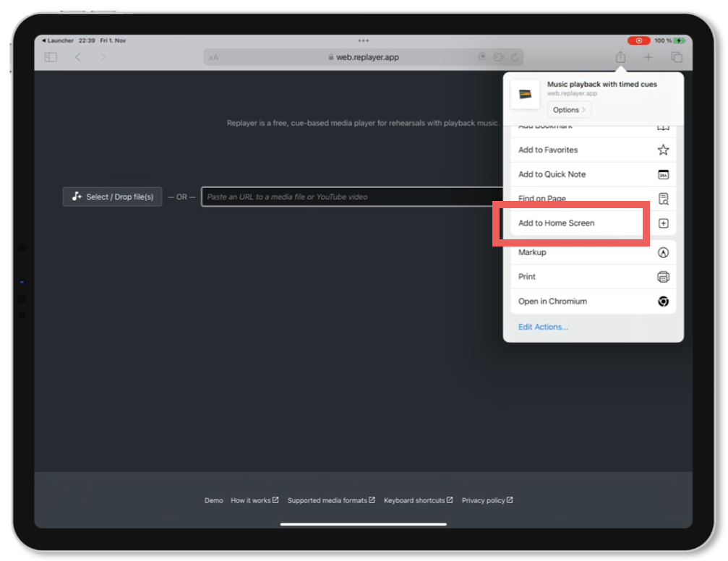Tap the red screen recording indicator
This screenshot has width=728, height=561.
[x=638, y=41]
